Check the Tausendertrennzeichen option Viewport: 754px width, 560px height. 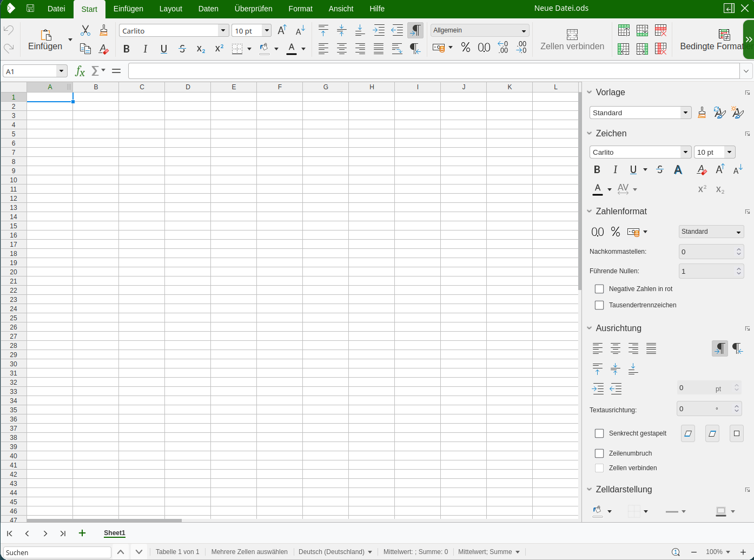[599, 305]
